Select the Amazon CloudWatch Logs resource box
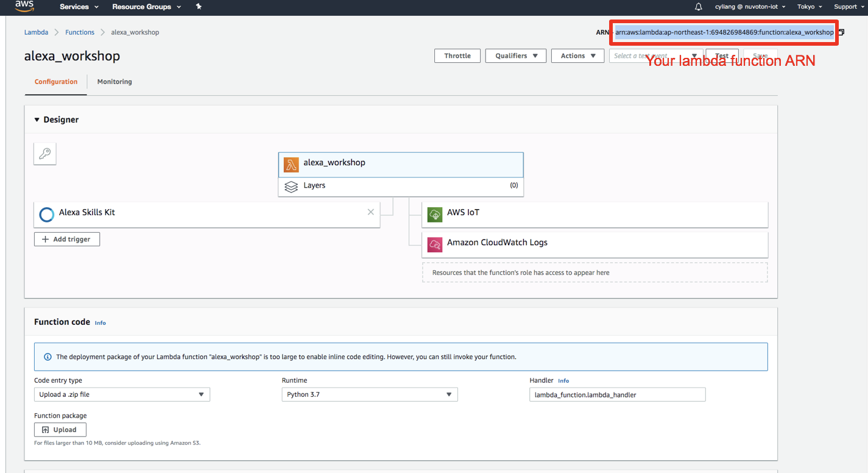This screenshot has width=868, height=473. (595, 244)
